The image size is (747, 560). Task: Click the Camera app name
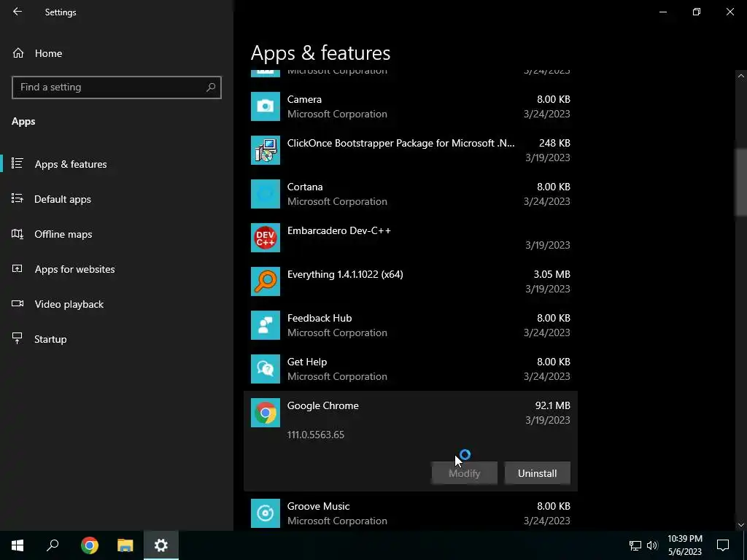click(x=304, y=99)
